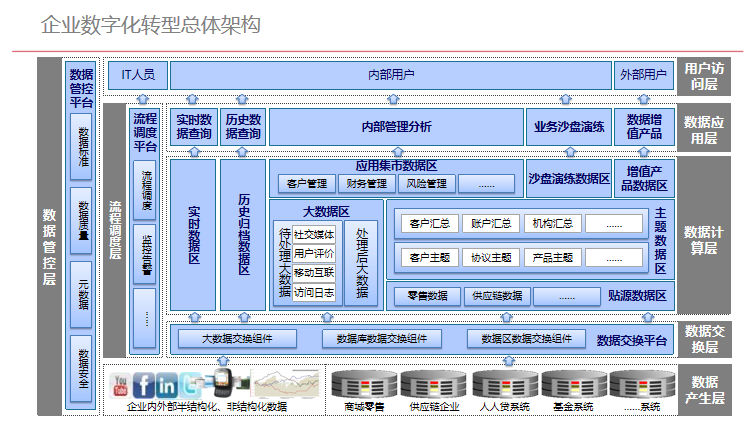The image size is (755, 425).
Task: Click the 业务沙盘演练 block
Action: (569, 127)
